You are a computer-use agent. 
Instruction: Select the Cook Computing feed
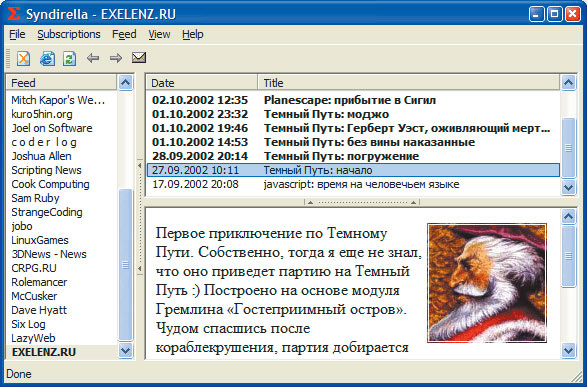pyautogui.click(x=51, y=184)
